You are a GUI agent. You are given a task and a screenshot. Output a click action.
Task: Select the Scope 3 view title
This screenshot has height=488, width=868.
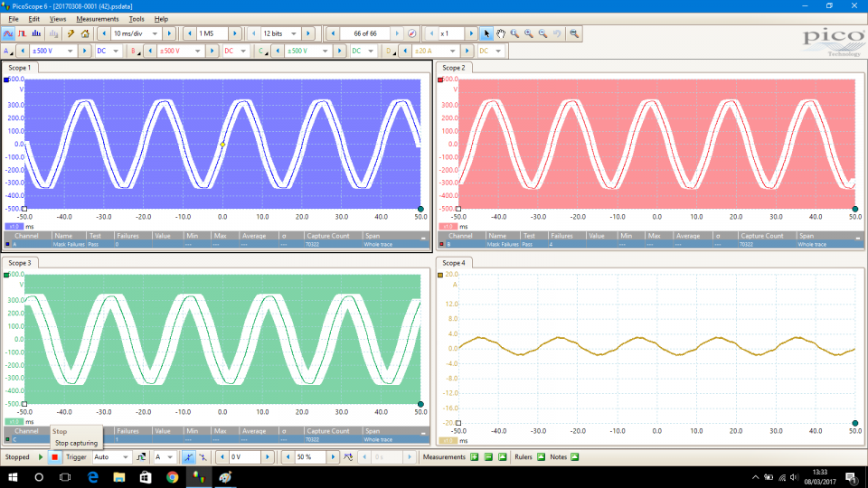[20, 263]
